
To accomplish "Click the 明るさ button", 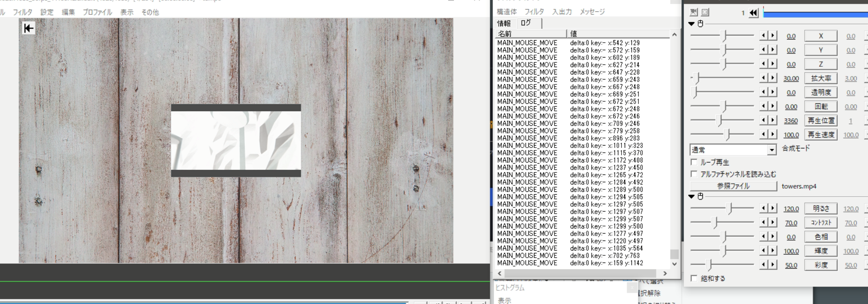I will pos(821,208).
